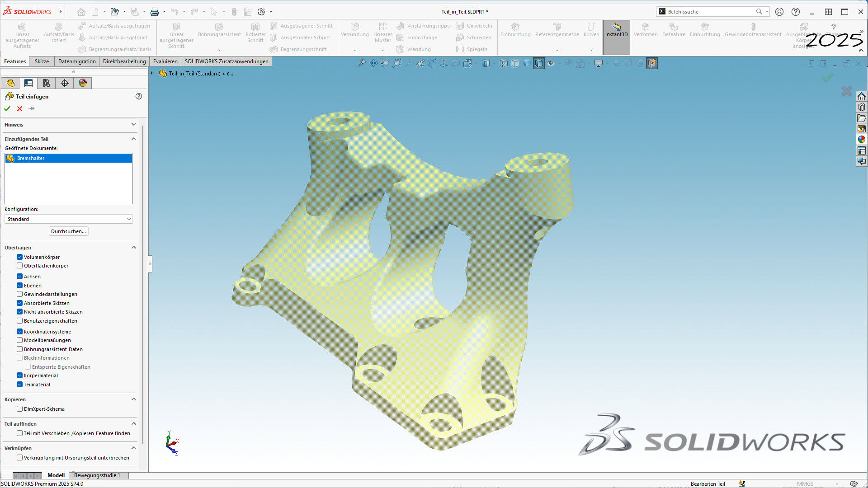The height and width of the screenshot is (488, 868).
Task: Enable the Oberflächenkörper checkbox
Action: (20, 266)
